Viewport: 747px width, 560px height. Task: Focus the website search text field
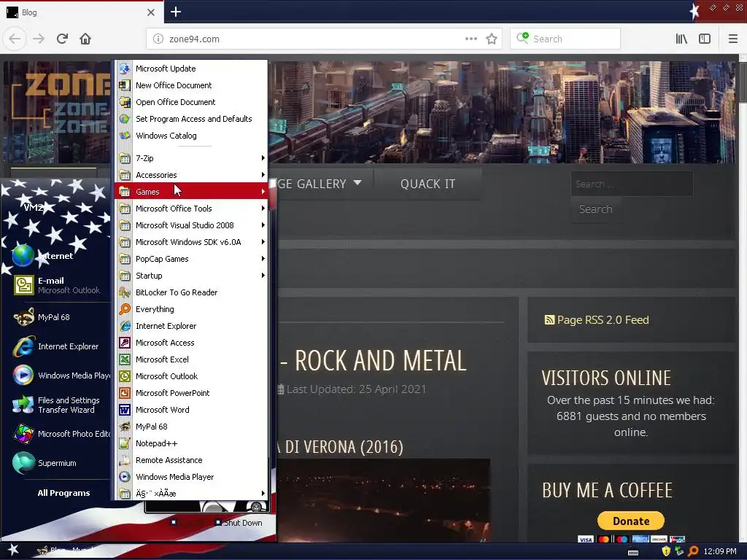pos(632,184)
